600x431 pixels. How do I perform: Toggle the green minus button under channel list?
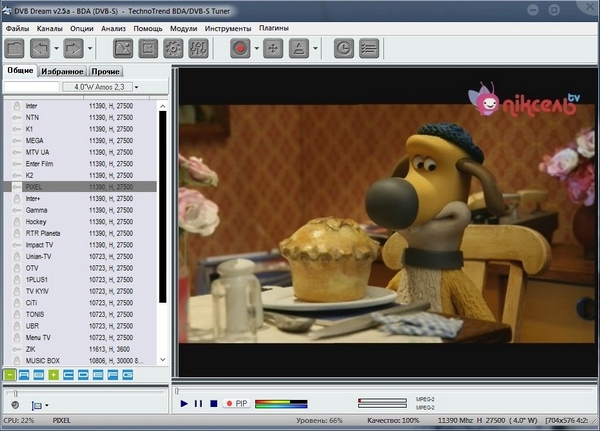coord(10,375)
